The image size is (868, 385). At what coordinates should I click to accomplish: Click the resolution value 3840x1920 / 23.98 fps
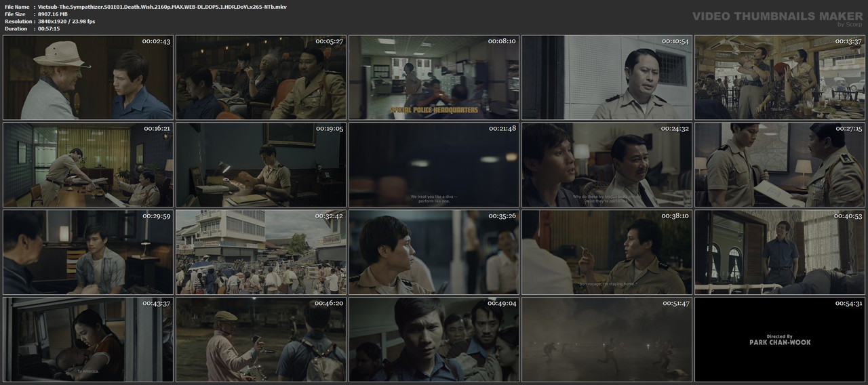coord(66,22)
